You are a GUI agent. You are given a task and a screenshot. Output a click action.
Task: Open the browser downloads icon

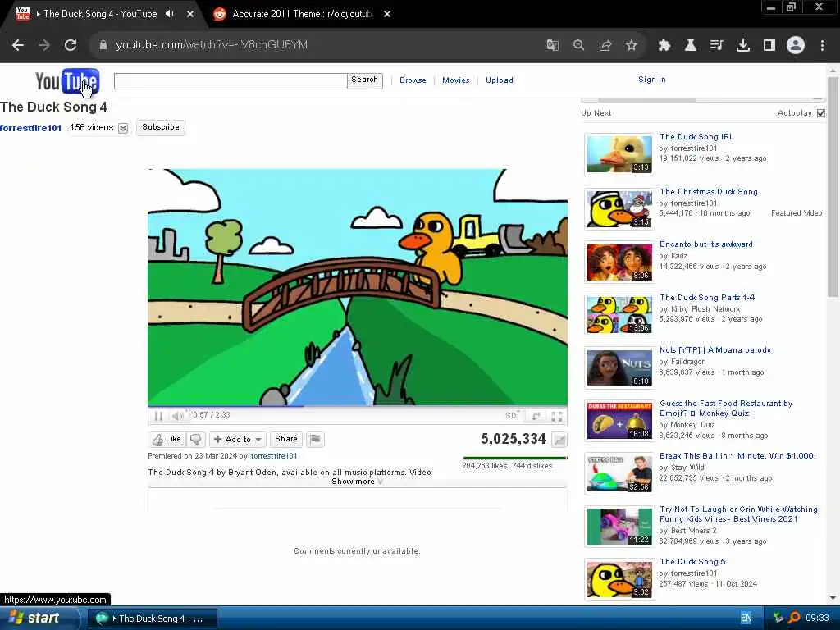(x=743, y=45)
